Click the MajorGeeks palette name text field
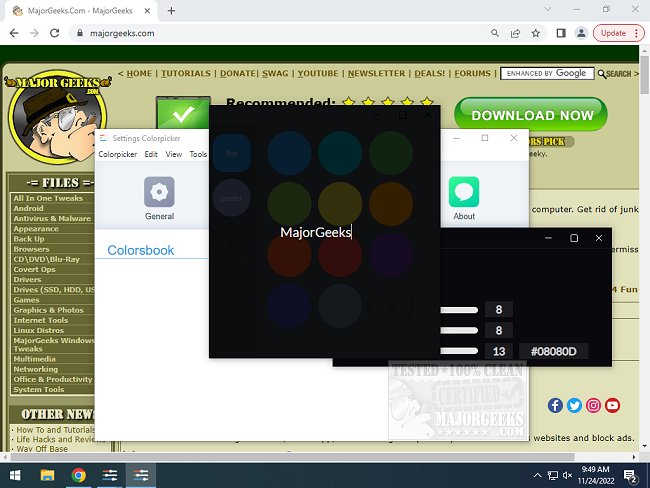Screen dimensions: 650x488 (316, 232)
